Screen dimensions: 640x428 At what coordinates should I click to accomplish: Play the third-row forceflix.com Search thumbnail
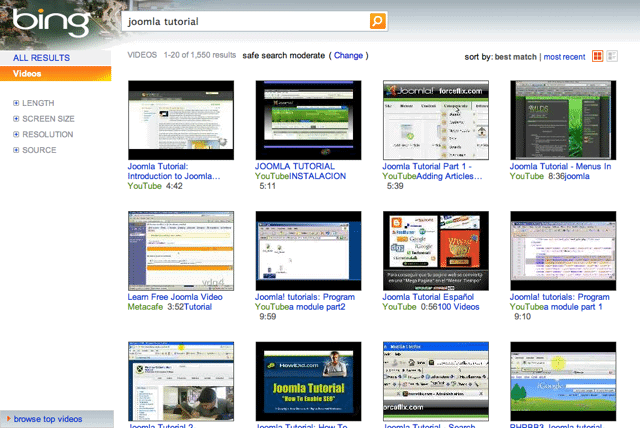click(436, 381)
